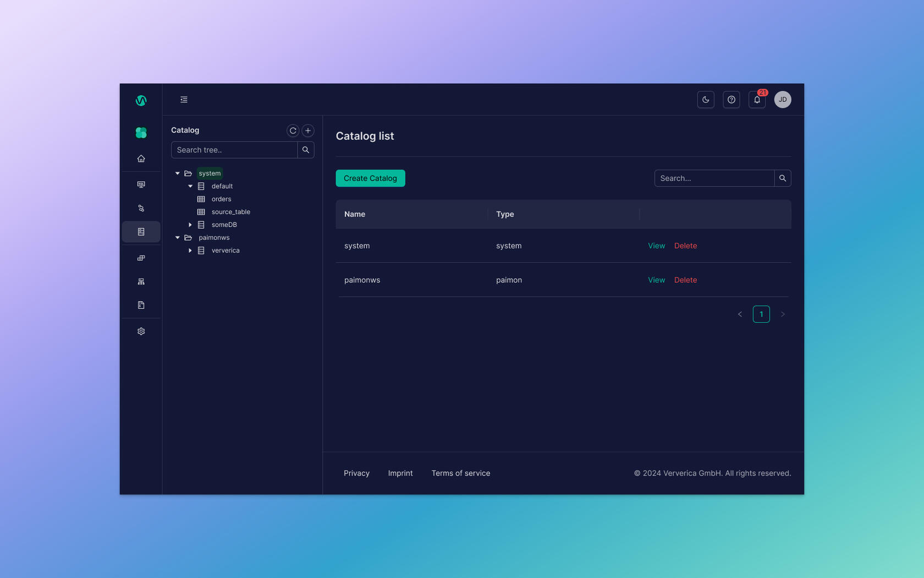Toggle dark mode with moon icon
This screenshot has height=578, width=924.
(x=705, y=100)
